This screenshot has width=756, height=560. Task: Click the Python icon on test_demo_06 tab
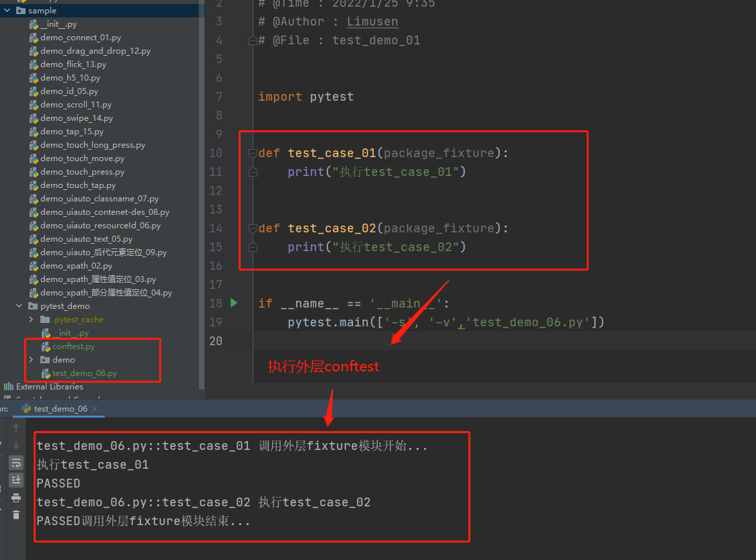[26, 409]
